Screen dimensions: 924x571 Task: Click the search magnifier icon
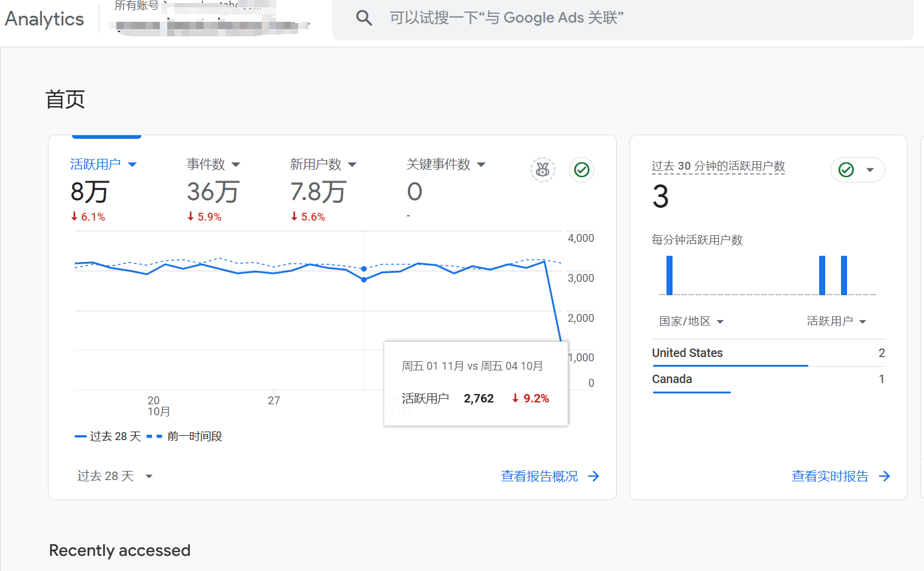[x=364, y=18]
